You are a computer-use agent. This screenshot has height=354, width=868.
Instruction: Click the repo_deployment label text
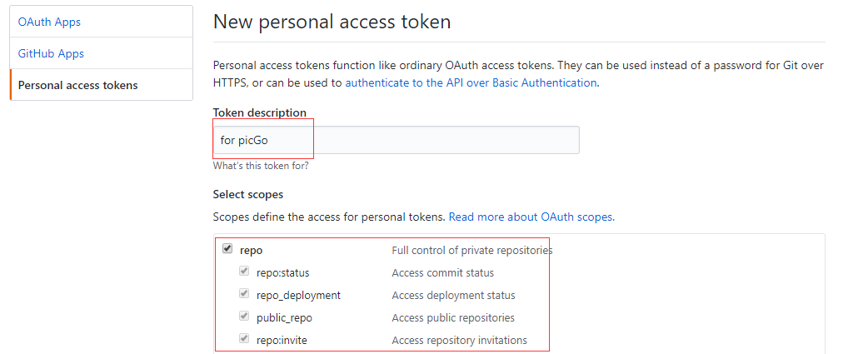(298, 295)
